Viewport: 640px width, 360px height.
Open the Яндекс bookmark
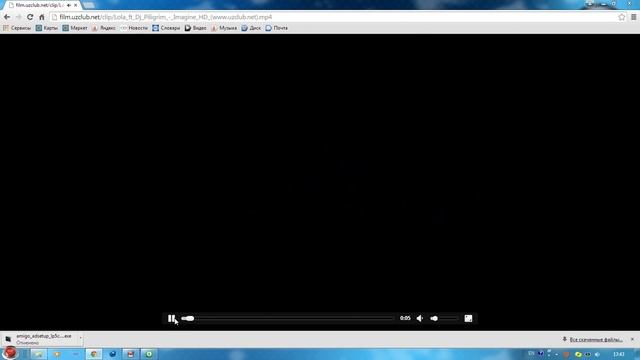104,28
